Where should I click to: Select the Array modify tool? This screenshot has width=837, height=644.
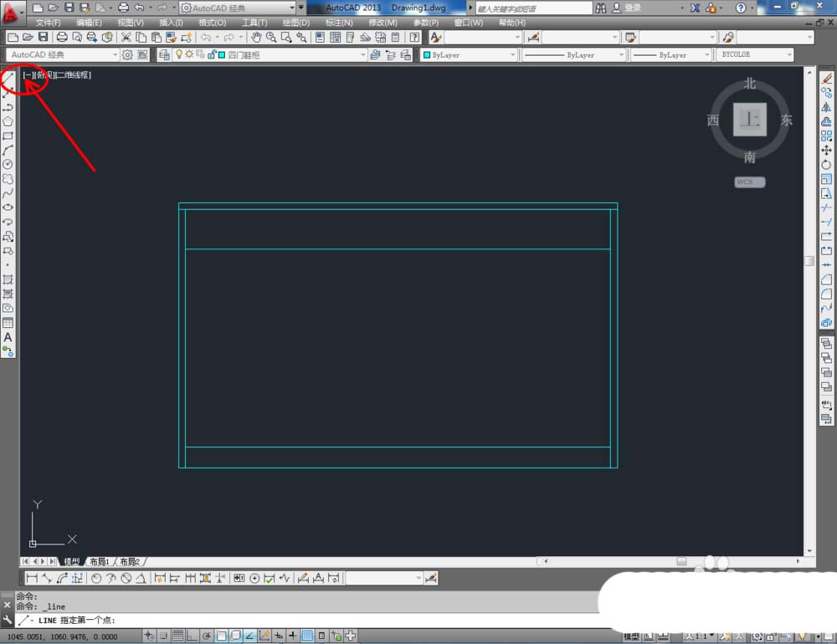[x=826, y=136]
